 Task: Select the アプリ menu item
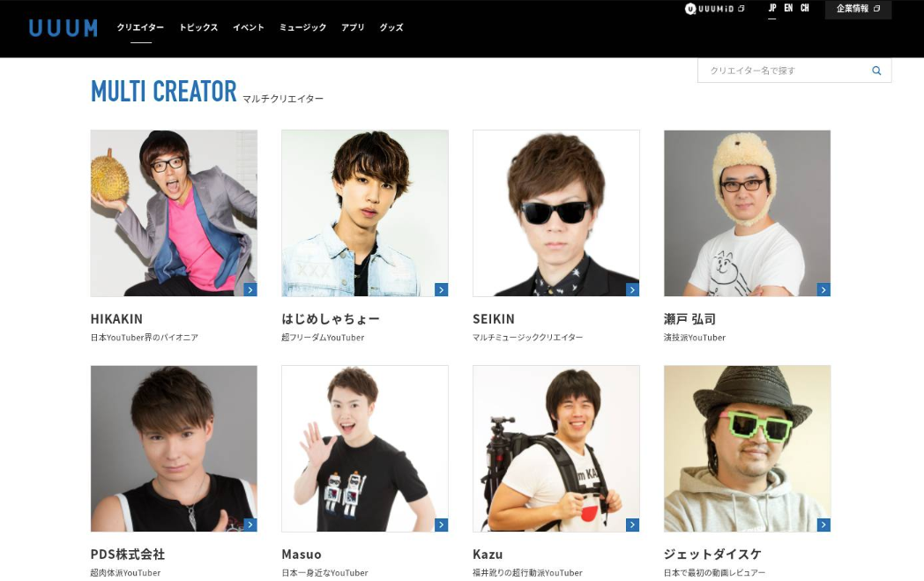point(353,27)
